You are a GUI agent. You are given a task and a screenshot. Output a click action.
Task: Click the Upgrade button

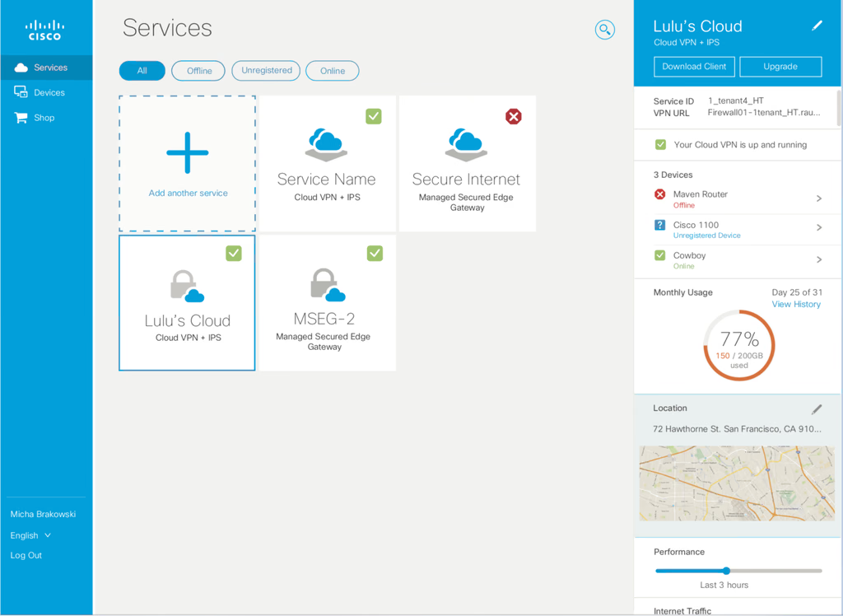click(x=780, y=67)
